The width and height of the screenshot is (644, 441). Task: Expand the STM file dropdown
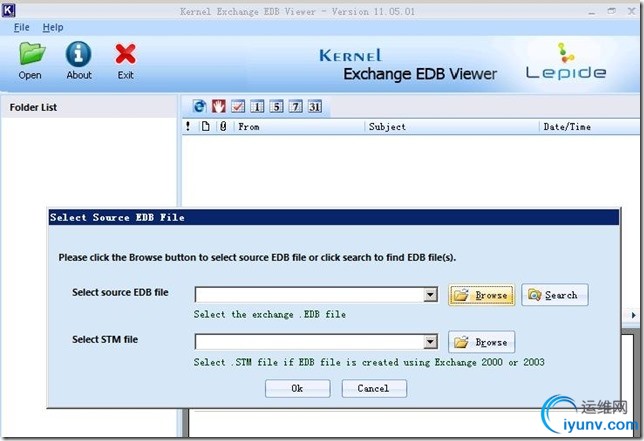[x=430, y=342]
